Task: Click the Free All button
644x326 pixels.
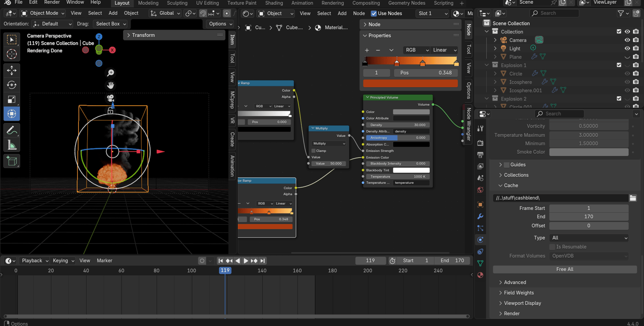Action: pyautogui.click(x=565, y=269)
